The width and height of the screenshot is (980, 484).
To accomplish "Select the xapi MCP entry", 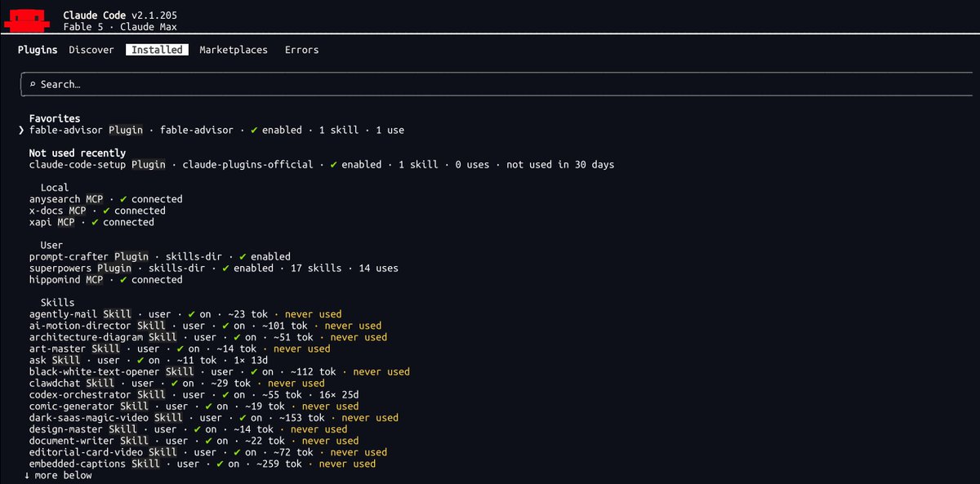I will pyautogui.click(x=91, y=222).
